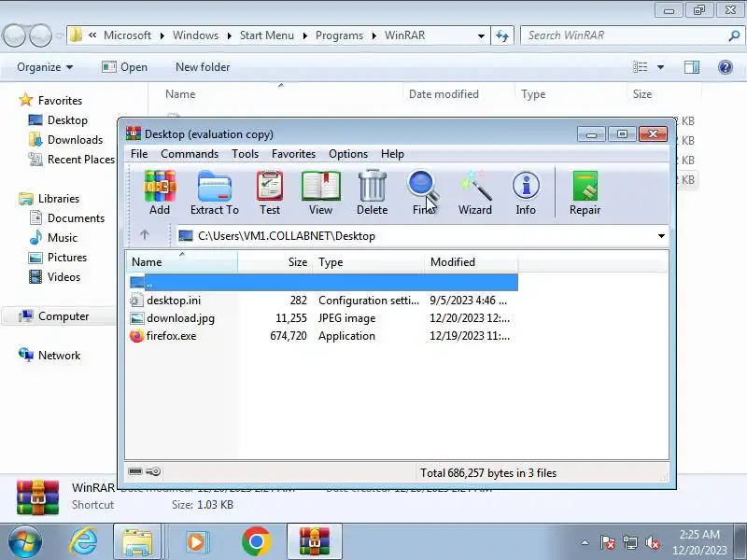Sort WinRAR list by Type column

(x=368, y=262)
